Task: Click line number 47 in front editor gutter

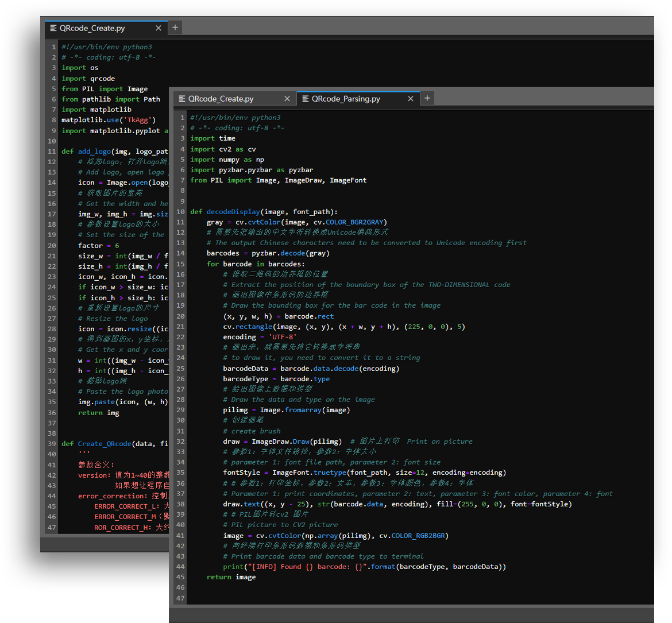Action: pyautogui.click(x=180, y=598)
